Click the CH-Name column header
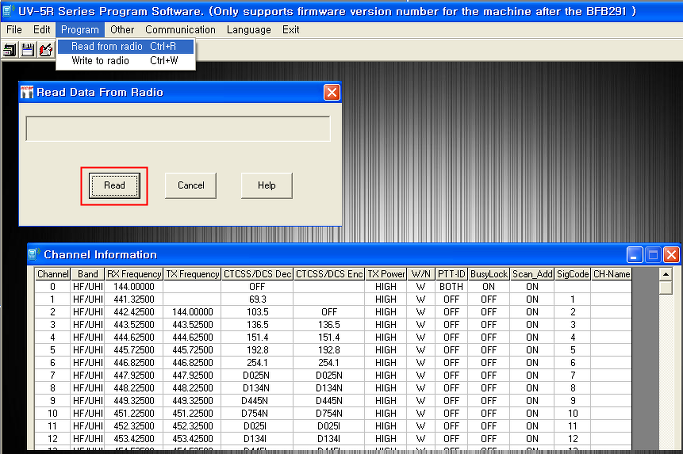 (612, 274)
